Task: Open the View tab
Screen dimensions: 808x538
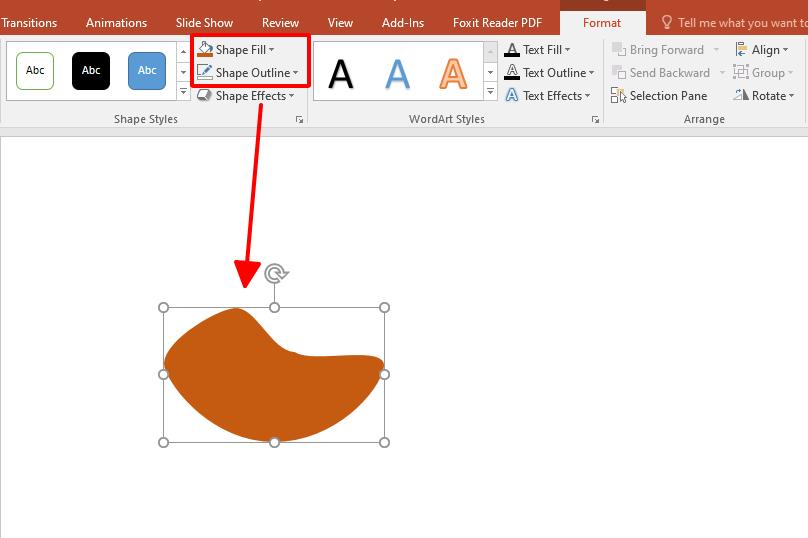Action: point(340,23)
